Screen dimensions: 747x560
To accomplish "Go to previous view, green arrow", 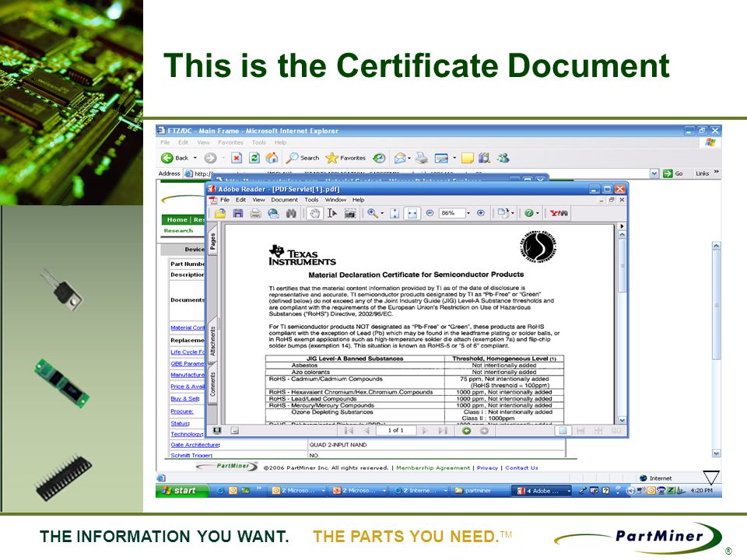I will tap(466, 430).
